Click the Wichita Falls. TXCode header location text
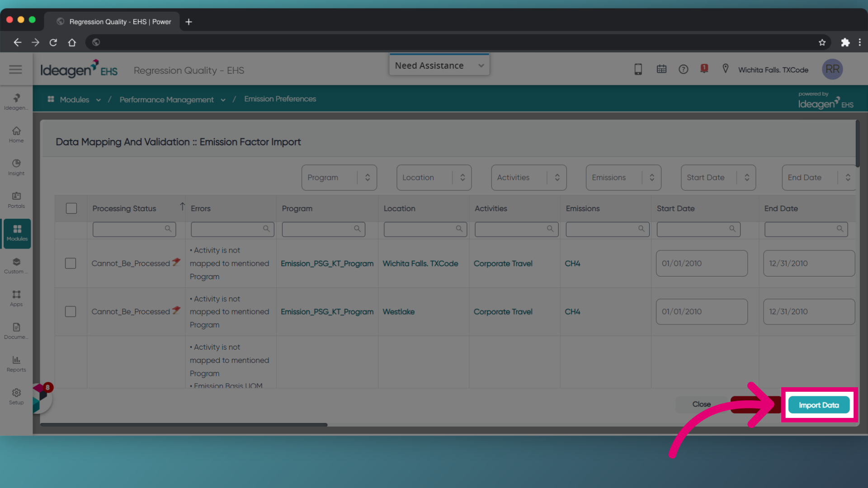The width and height of the screenshot is (868, 488). click(x=773, y=70)
